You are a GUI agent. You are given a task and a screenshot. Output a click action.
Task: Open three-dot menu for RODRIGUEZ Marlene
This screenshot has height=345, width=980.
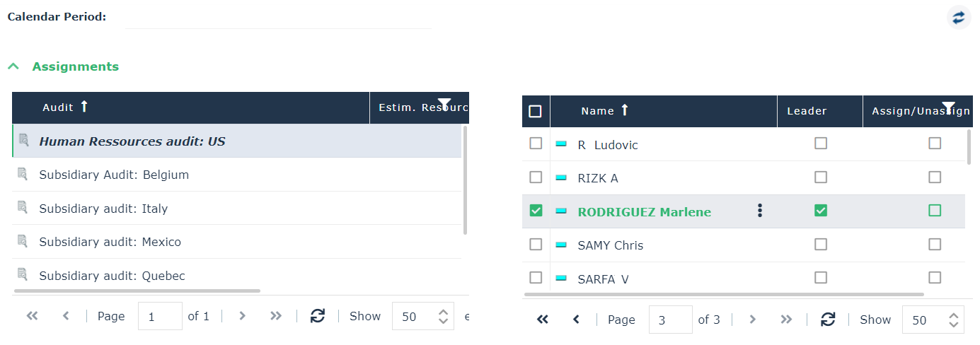click(x=759, y=211)
